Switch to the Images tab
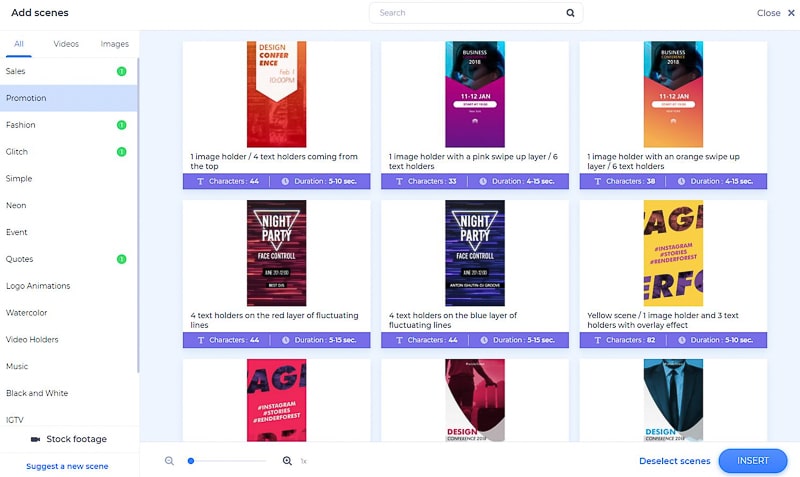This screenshot has height=477, width=800. 115,44
